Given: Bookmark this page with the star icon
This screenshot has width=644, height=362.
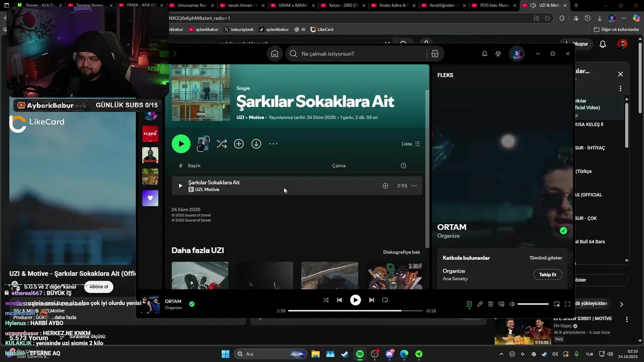Looking at the screenshot, I should [x=547, y=18].
